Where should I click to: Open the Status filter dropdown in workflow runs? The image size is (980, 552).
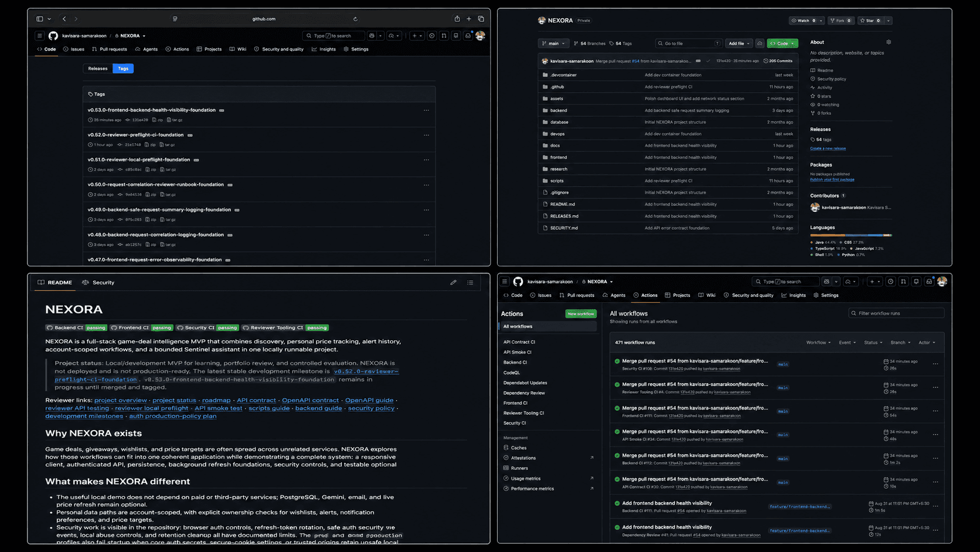point(873,343)
